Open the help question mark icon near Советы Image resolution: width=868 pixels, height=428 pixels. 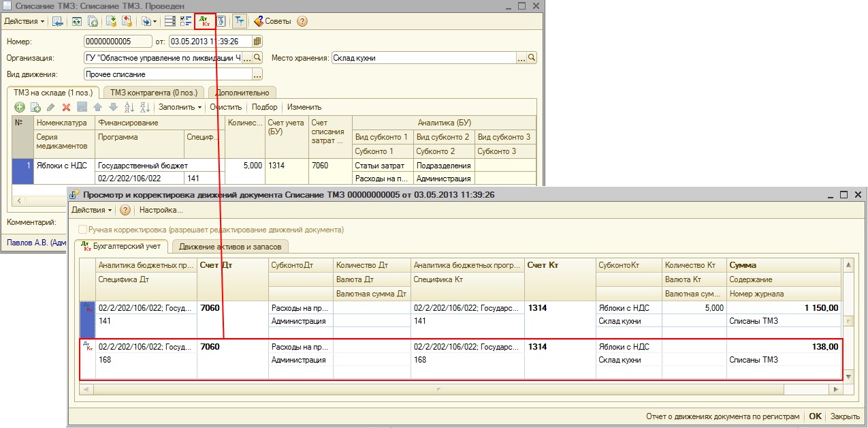click(x=302, y=21)
